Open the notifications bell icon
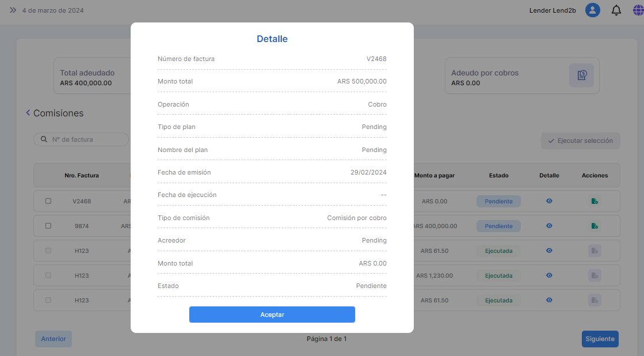Screen dimensions: 644x356 [616, 10]
